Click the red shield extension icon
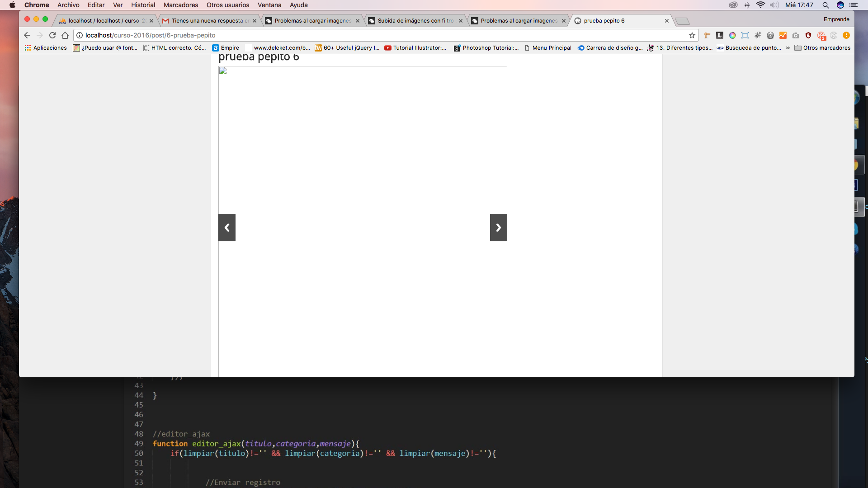868x488 pixels. coord(808,35)
